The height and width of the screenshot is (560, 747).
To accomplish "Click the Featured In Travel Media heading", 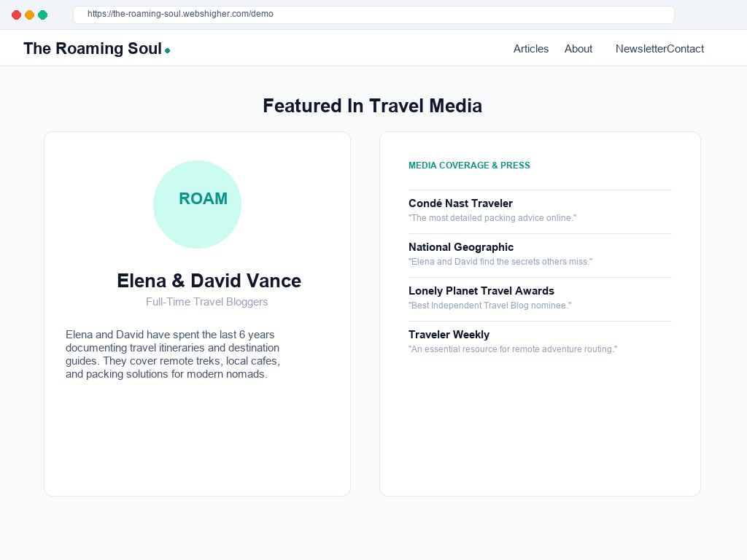I will [x=373, y=106].
